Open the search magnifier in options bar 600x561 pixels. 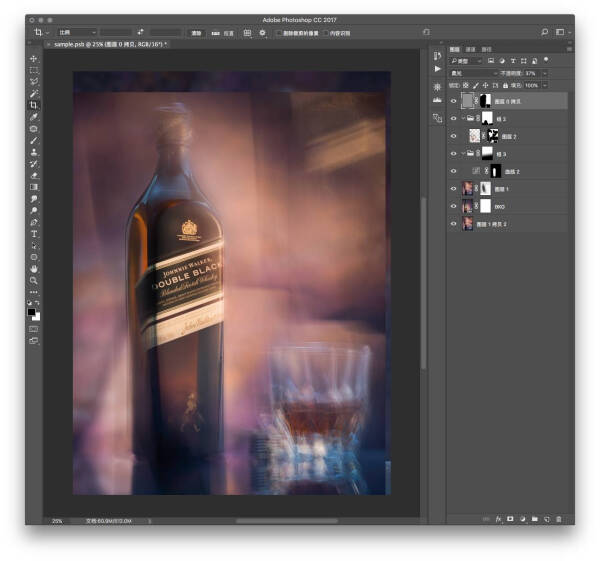pyautogui.click(x=545, y=32)
